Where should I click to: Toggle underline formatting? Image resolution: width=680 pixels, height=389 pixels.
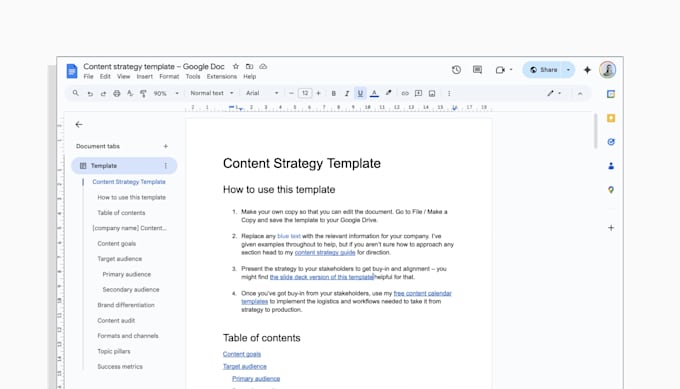point(360,93)
